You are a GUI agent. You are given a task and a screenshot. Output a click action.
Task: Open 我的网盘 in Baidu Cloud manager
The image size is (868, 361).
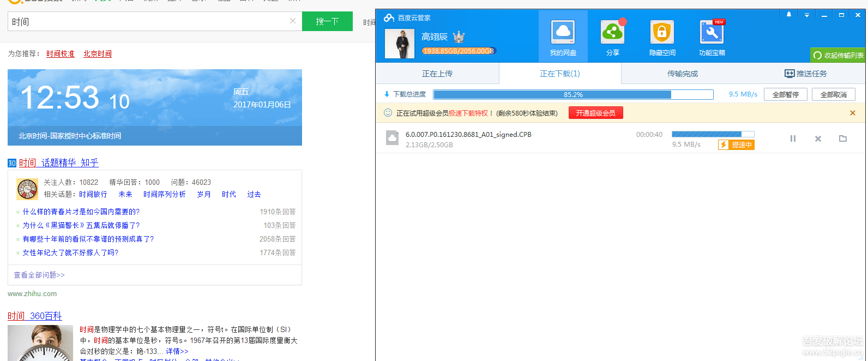click(563, 37)
